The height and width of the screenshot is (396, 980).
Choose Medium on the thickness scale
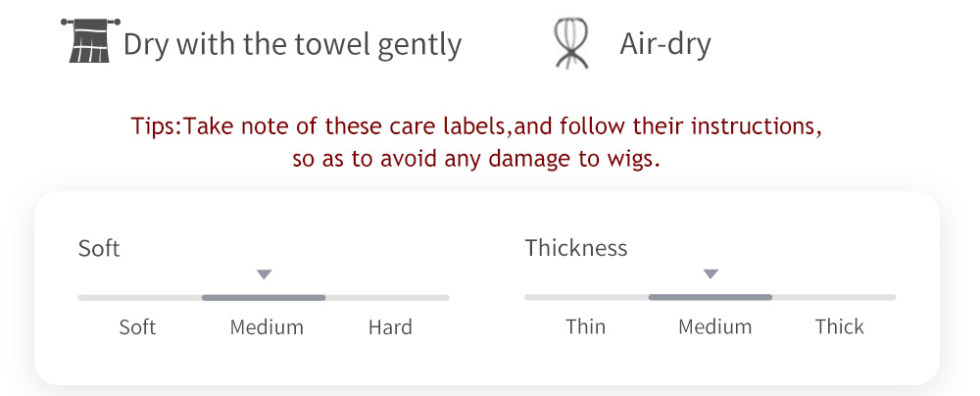[x=715, y=326]
